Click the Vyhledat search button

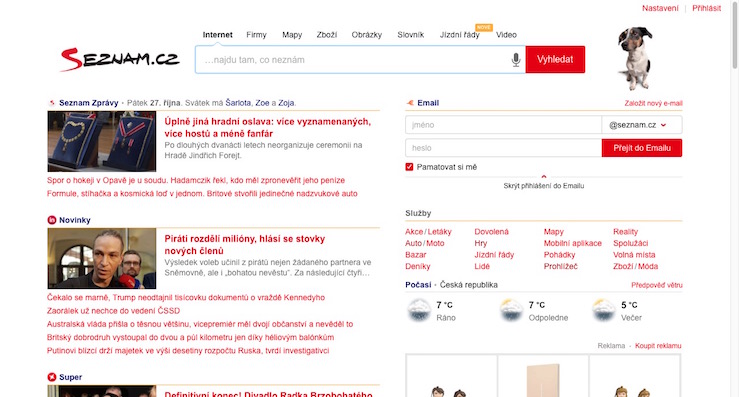[555, 59]
